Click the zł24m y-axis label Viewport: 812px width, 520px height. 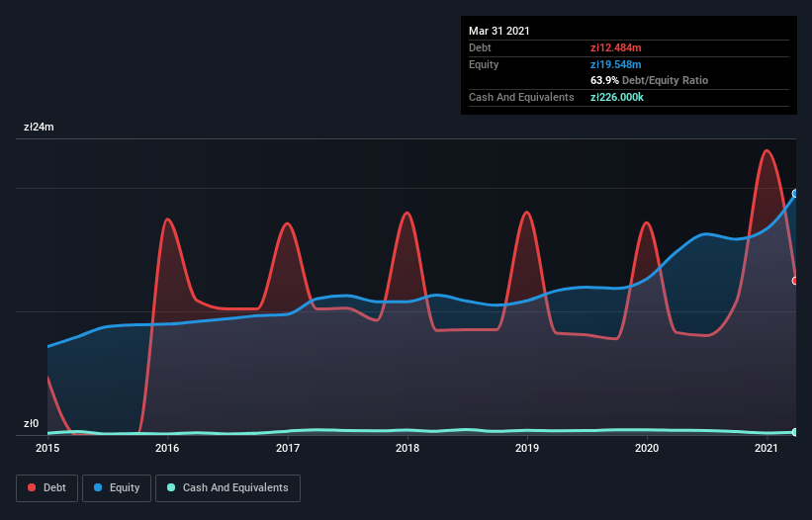[39, 127]
